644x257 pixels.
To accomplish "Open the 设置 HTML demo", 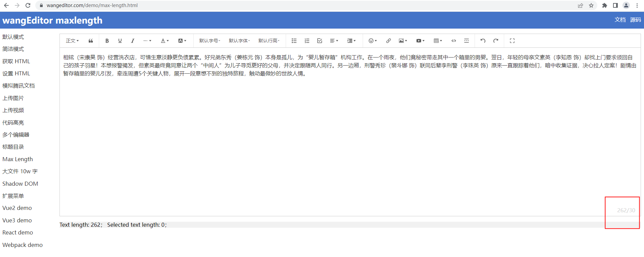I will pyautogui.click(x=16, y=73).
